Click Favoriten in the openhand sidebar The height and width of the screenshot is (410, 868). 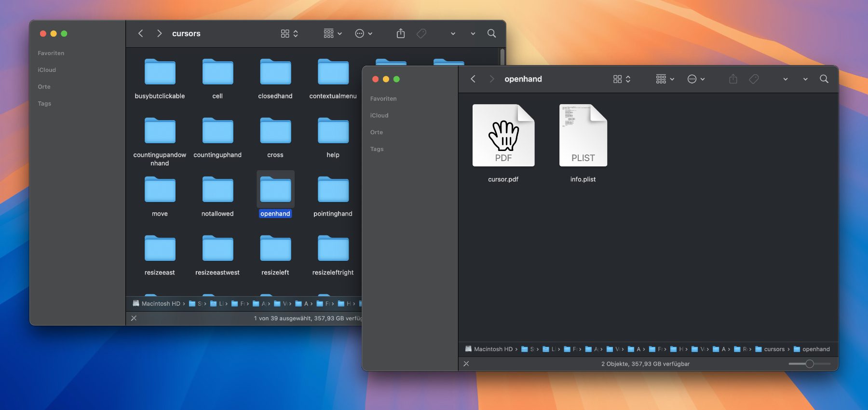(383, 99)
